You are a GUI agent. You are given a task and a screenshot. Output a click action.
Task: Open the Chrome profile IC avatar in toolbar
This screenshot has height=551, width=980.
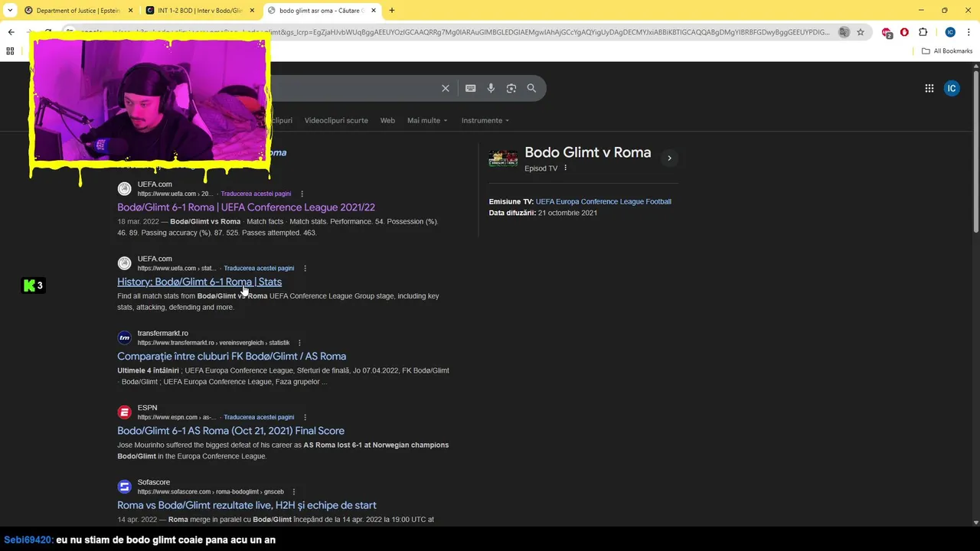950,32
